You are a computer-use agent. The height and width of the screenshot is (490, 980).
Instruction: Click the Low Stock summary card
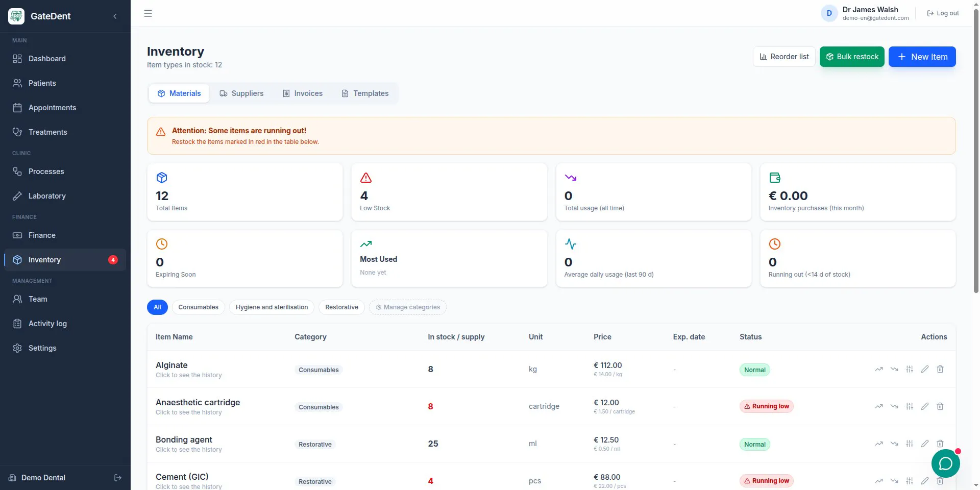[449, 192]
